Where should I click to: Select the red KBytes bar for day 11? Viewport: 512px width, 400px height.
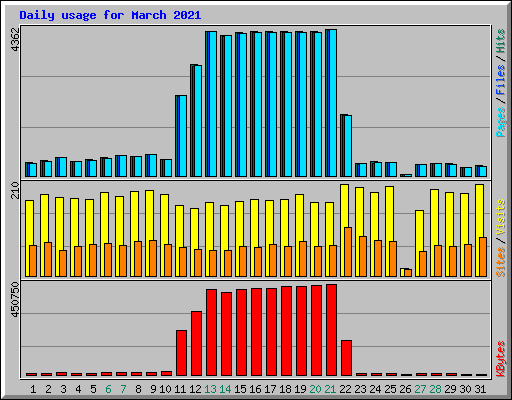pyautogui.click(x=181, y=353)
